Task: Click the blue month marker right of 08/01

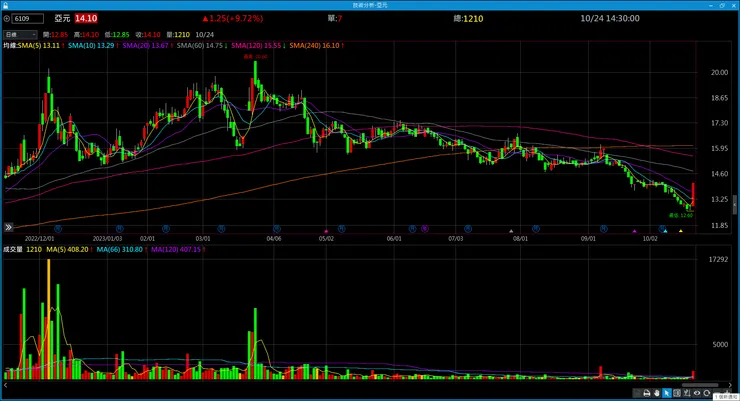Action: point(536,229)
